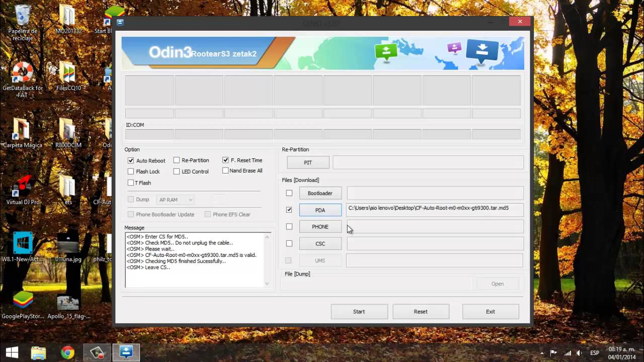The image size is (644, 362).
Task: Enable the LED Control checkbox
Action: pyautogui.click(x=177, y=171)
